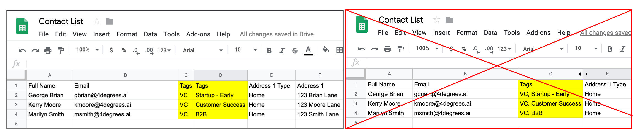Open the Add-ons menu in right window
Viewport: 644px width, 137px height.
click(538, 33)
